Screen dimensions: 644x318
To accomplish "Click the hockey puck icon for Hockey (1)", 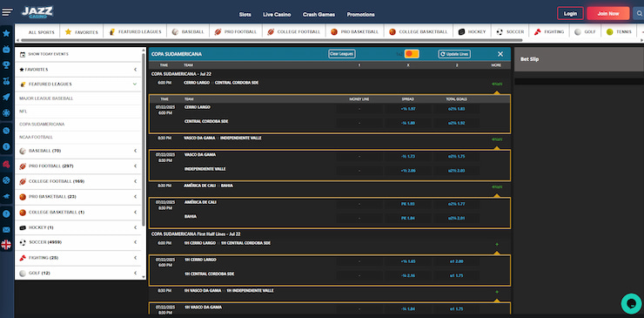I will point(23,227).
